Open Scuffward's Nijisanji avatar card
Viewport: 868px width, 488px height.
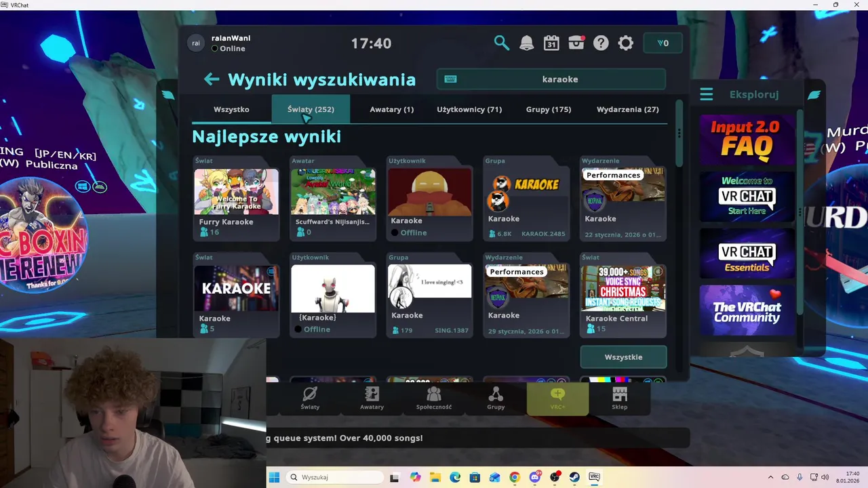coord(333,199)
